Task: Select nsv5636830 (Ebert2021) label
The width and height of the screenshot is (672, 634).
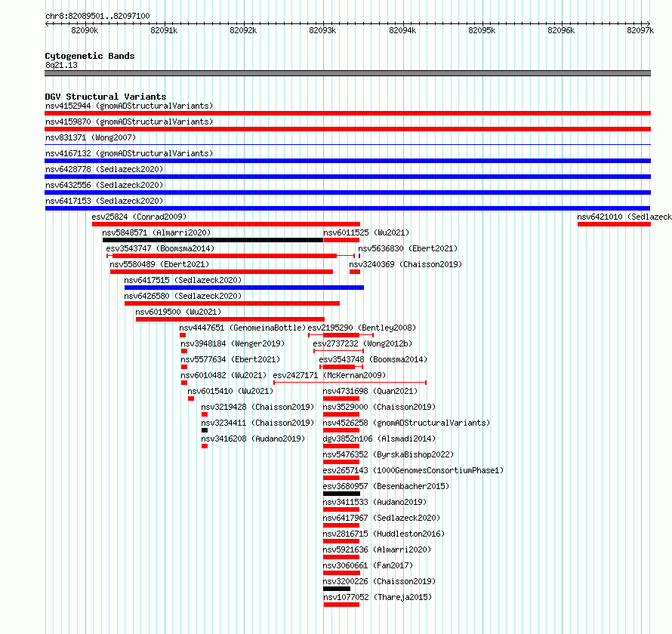Action: click(408, 248)
